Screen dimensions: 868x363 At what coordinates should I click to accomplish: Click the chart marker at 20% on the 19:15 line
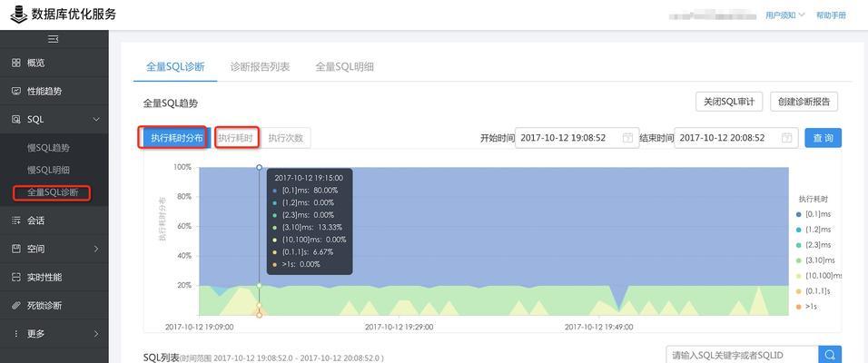tap(259, 286)
